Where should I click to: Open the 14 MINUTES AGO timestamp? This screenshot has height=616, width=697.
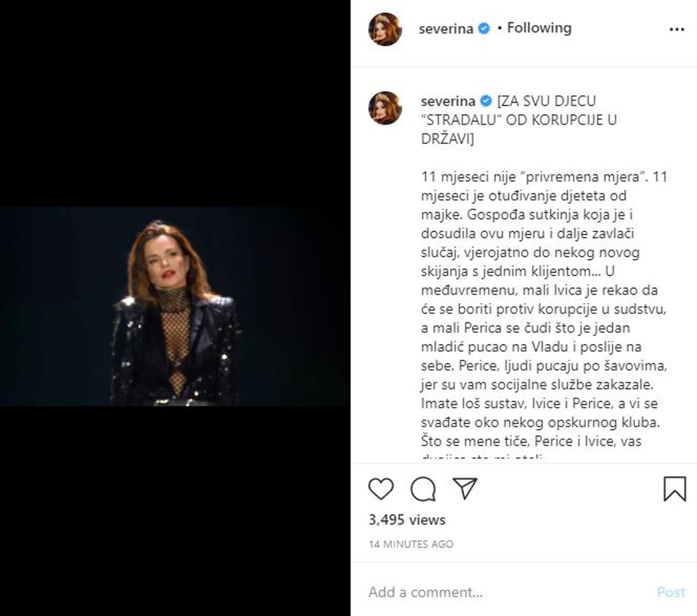point(411,544)
